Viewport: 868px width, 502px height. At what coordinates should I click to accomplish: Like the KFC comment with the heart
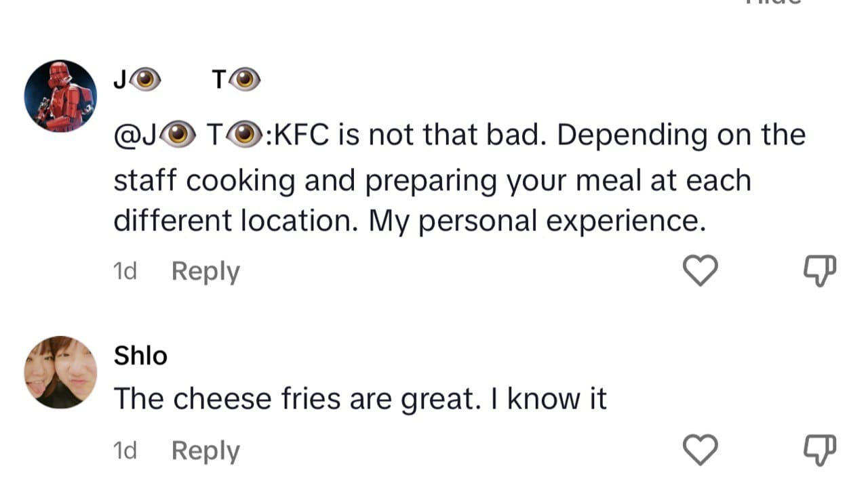[x=699, y=271]
